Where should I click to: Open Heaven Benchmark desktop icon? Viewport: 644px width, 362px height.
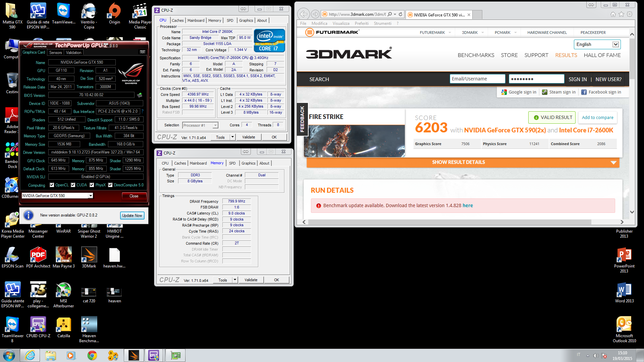(x=89, y=330)
